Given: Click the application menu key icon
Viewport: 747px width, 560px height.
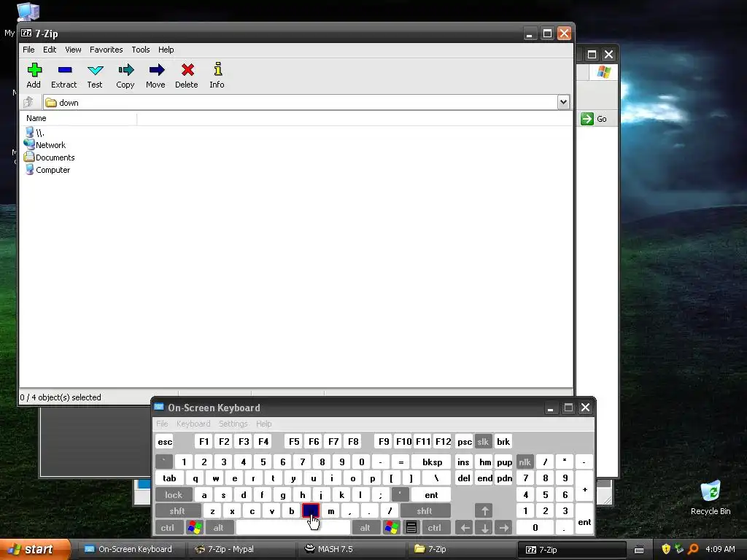Looking at the screenshot, I should coord(411,528).
